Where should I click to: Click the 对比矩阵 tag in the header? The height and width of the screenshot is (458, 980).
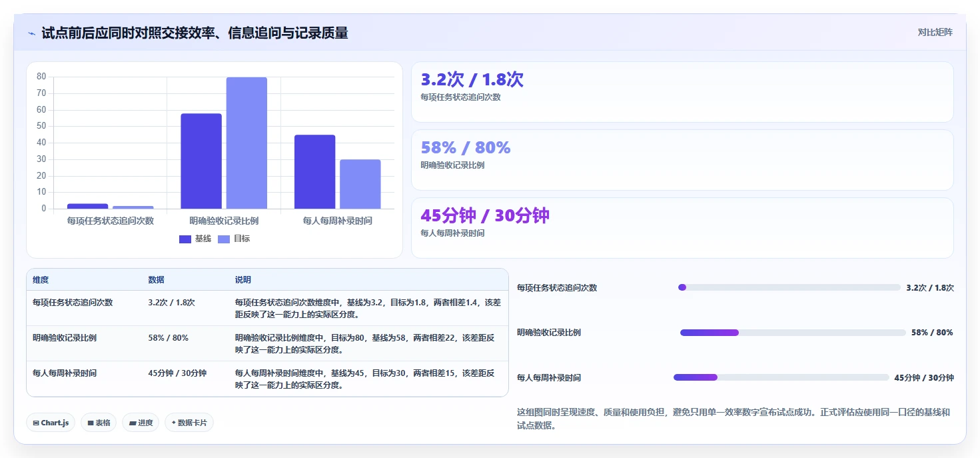coord(935,32)
